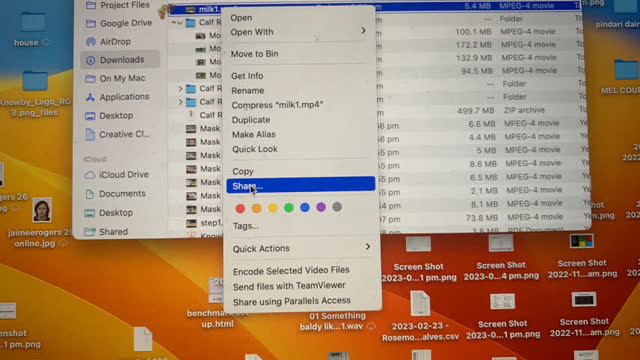640x360 pixels.
Task: Collapse the expanded Calf R folder
Action: coord(179,23)
